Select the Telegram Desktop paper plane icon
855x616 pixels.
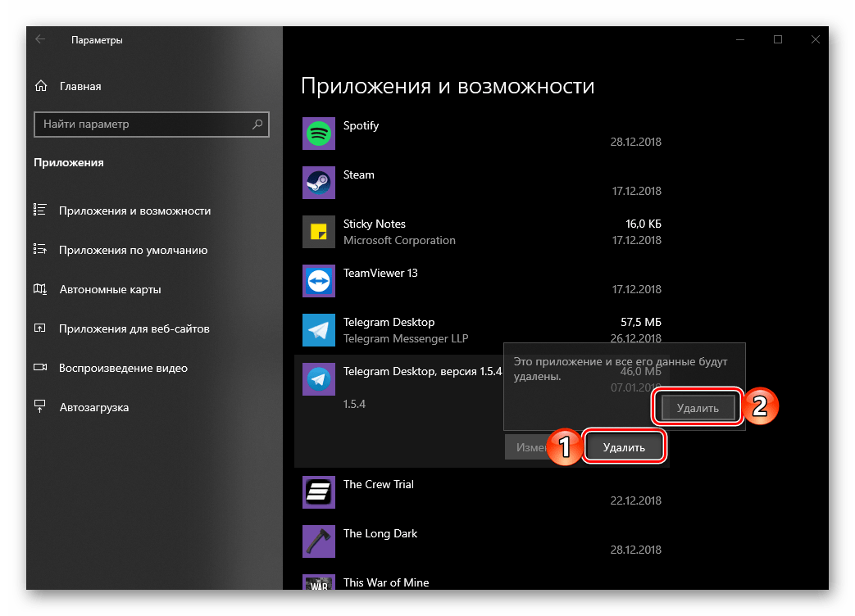coord(318,329)
